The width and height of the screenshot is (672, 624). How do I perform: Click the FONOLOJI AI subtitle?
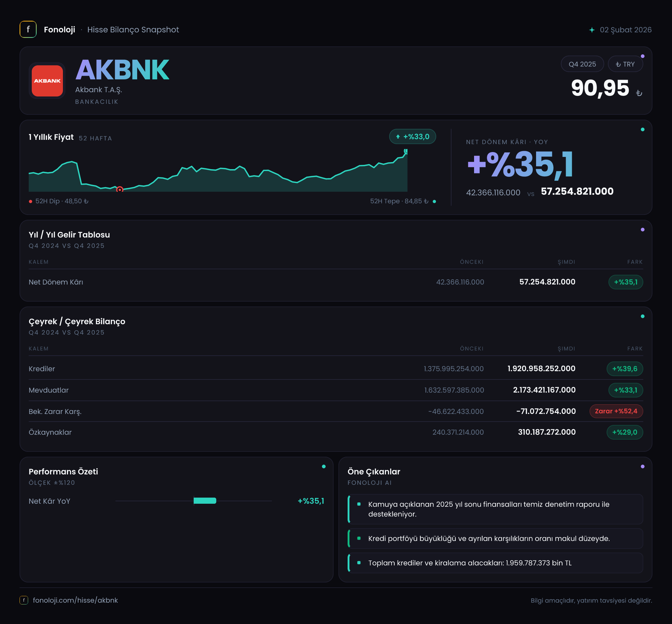tap(369, 483)
